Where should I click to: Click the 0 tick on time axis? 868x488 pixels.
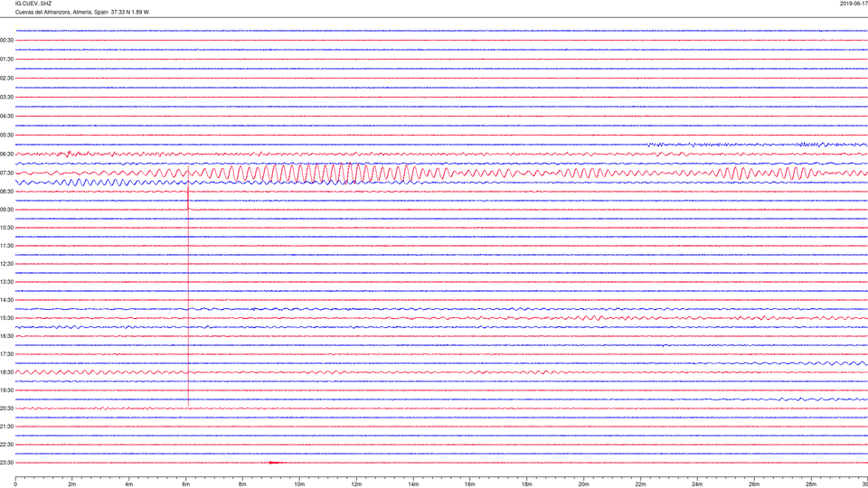[15, 484]
